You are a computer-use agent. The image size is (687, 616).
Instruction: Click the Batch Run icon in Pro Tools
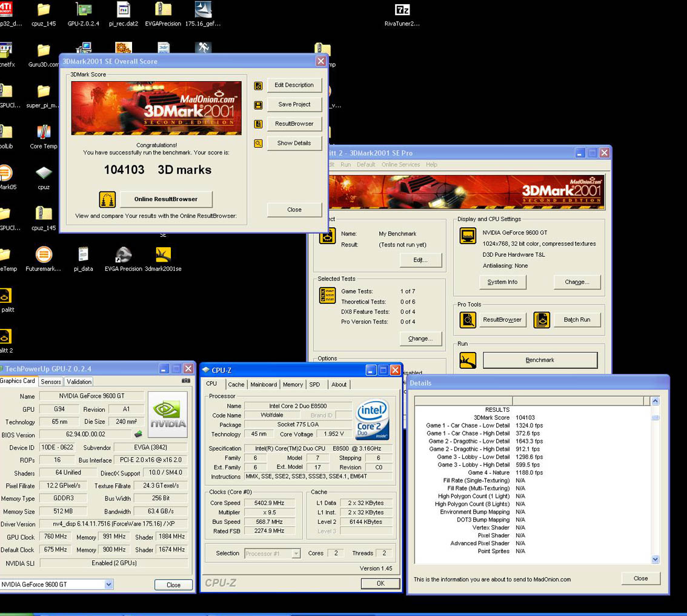tap(542, 320)
